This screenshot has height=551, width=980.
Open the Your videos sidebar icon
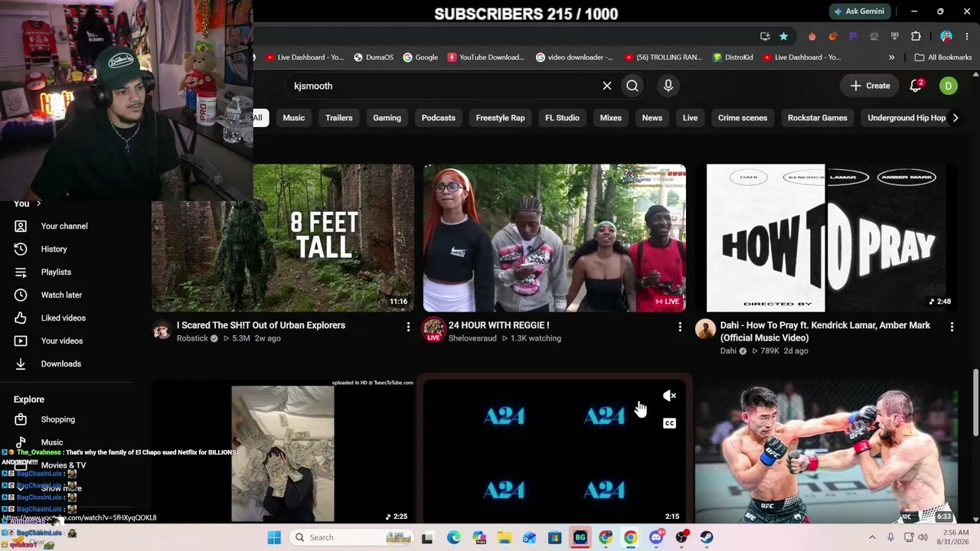(21, 341)
